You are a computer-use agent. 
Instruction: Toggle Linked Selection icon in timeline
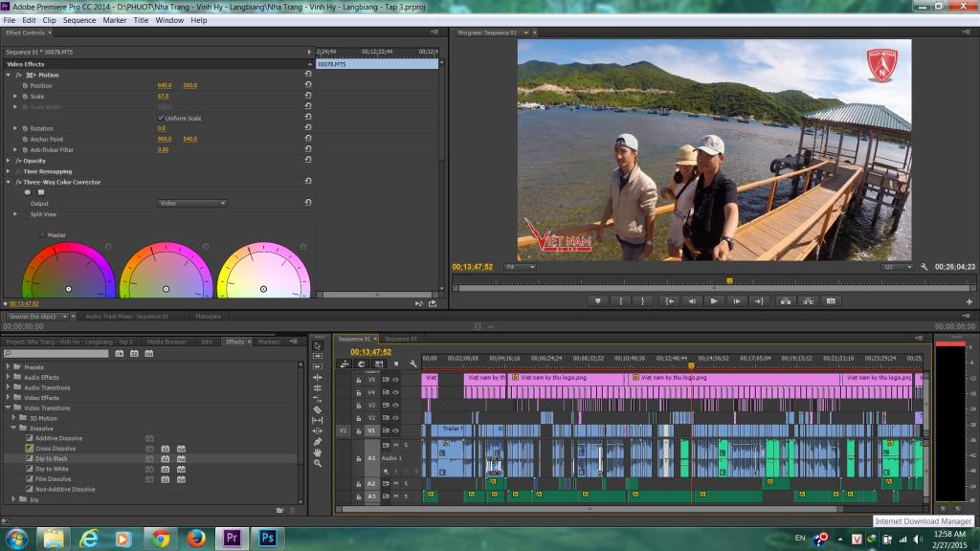379,364
